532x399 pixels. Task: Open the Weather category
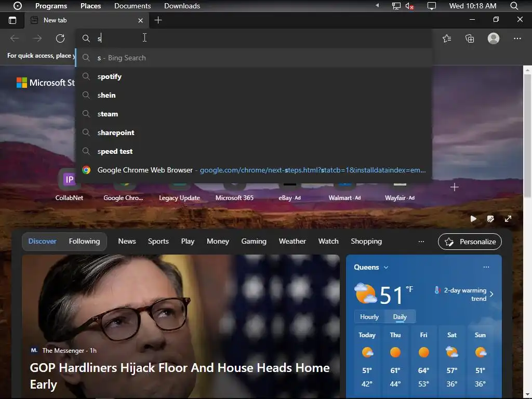point(292,241)
